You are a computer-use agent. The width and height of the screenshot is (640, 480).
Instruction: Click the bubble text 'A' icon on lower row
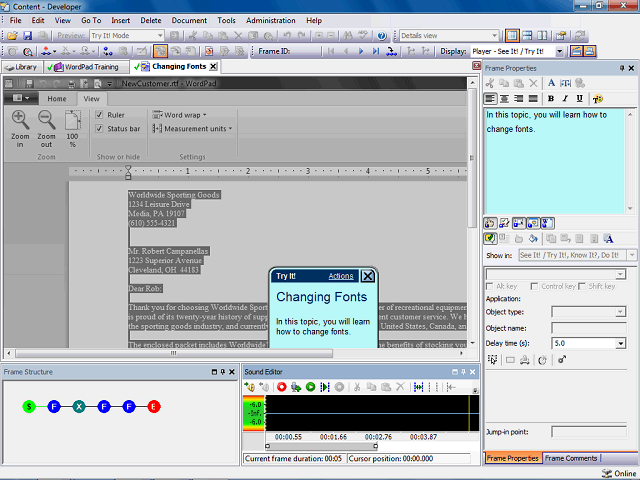608,239
